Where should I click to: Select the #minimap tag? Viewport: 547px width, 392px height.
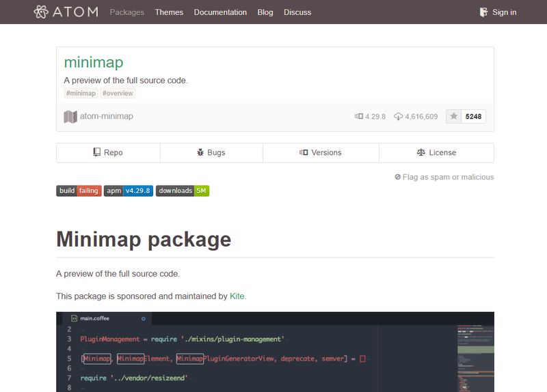click(81, 94)
